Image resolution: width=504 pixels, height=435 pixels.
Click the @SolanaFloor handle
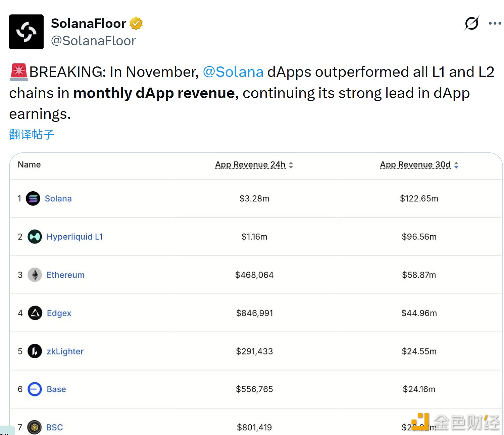(x=93, y=41)
